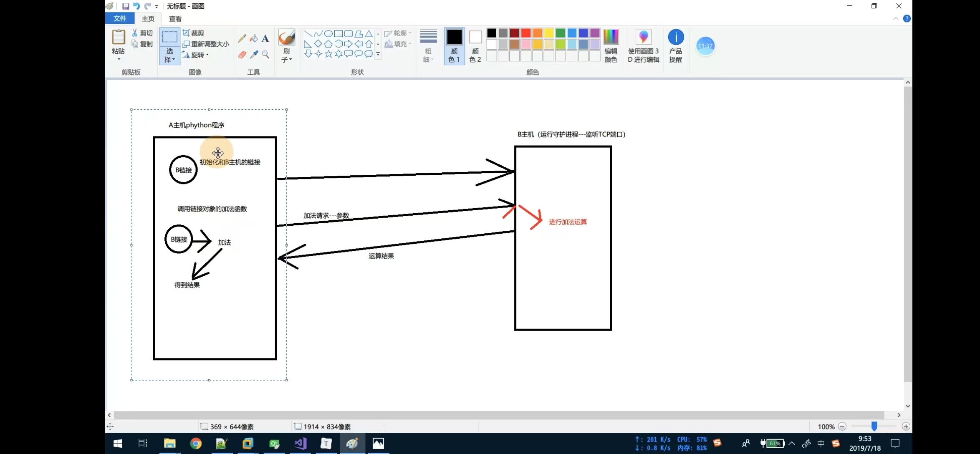This screenshot has height=454, width=980.
Task: Pick the yellow color swatch
Action: 549,33
